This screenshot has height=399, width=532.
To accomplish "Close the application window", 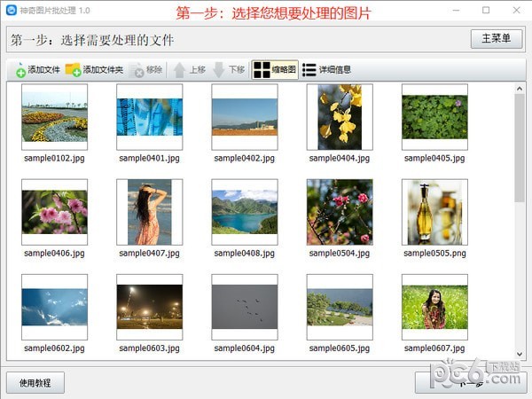I will click(516, 10).
